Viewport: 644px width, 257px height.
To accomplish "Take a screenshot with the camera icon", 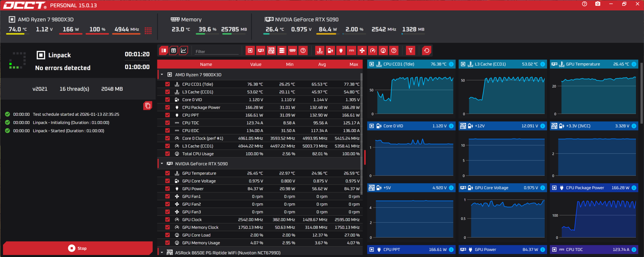I will 598,4.
